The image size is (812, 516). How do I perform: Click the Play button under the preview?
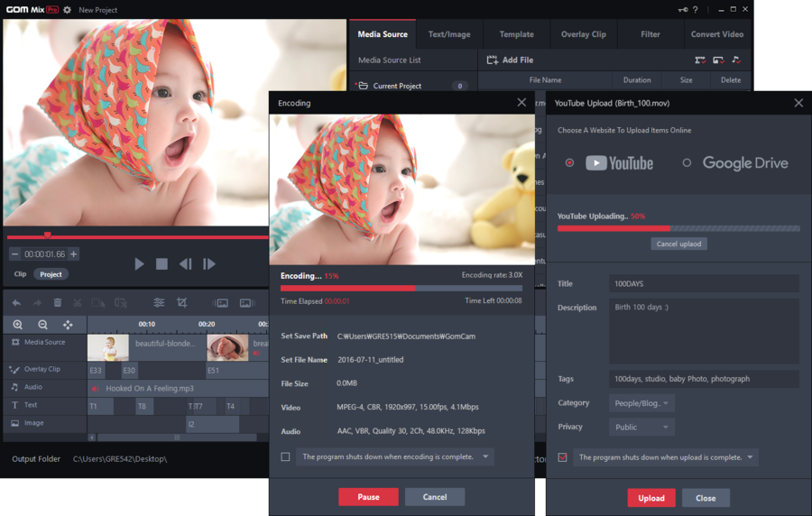(x=139, y=264)
